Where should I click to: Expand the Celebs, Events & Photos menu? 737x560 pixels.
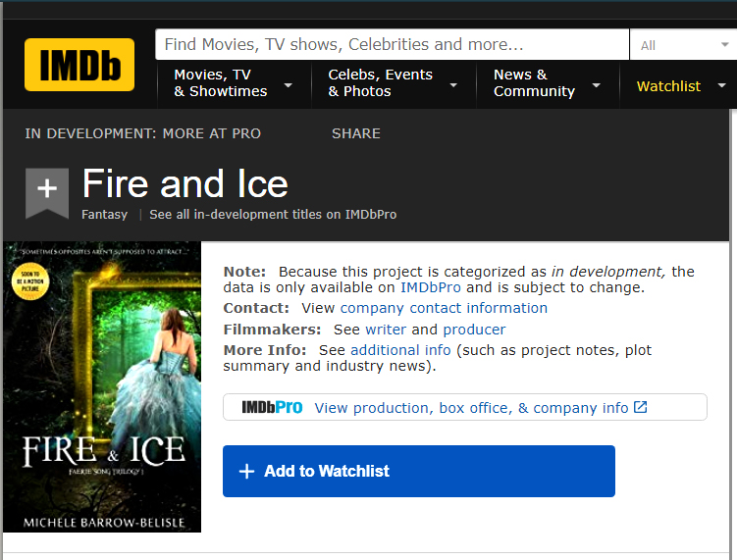[x=392, y=83]
